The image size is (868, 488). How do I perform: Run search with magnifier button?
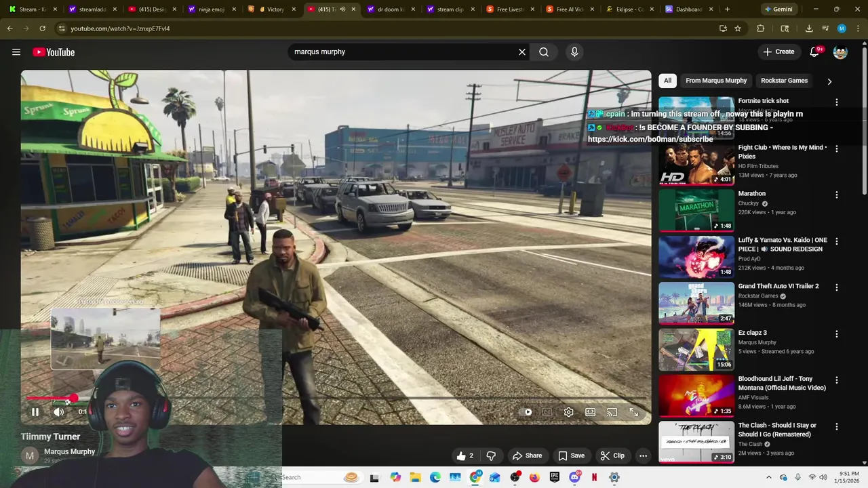tap(544, 52)
